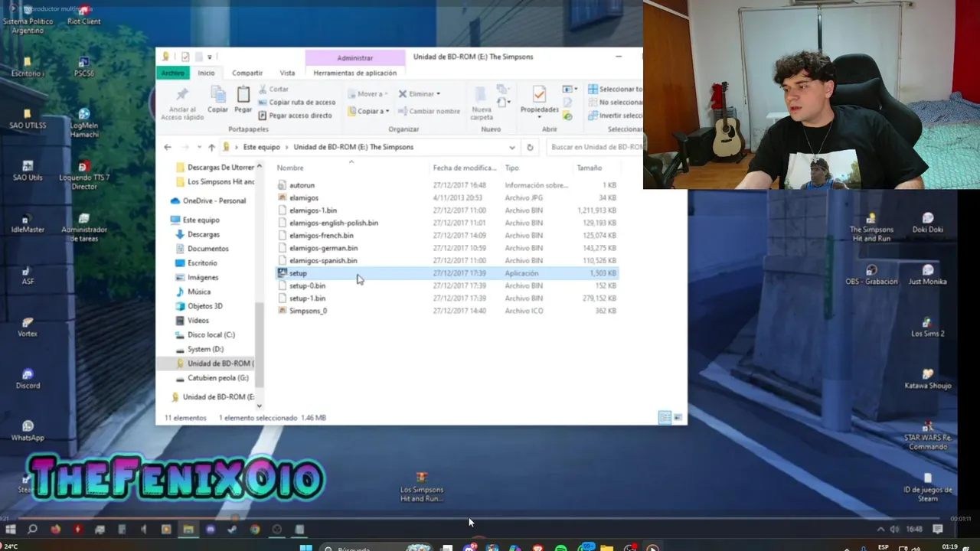The width and height of the screenshot is (980, 551).
Task: Select Pegar acceso directo
Action: (296, 116)
